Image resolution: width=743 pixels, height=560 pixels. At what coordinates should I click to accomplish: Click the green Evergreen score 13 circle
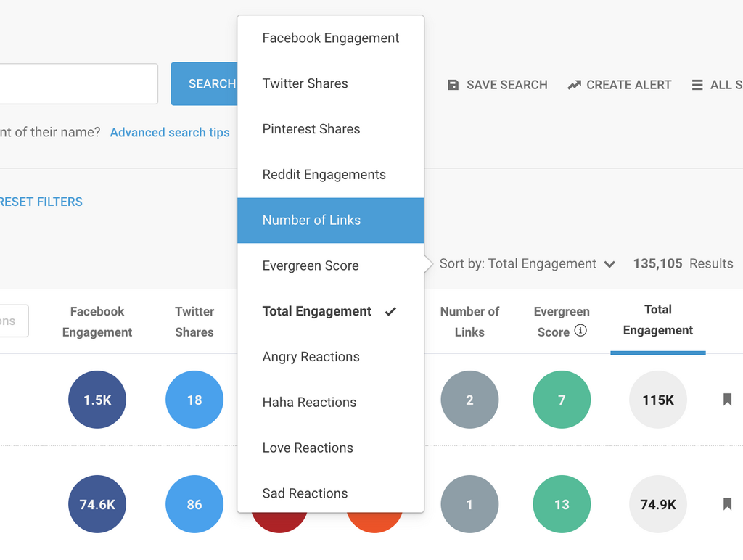click(x=562, y=504)
